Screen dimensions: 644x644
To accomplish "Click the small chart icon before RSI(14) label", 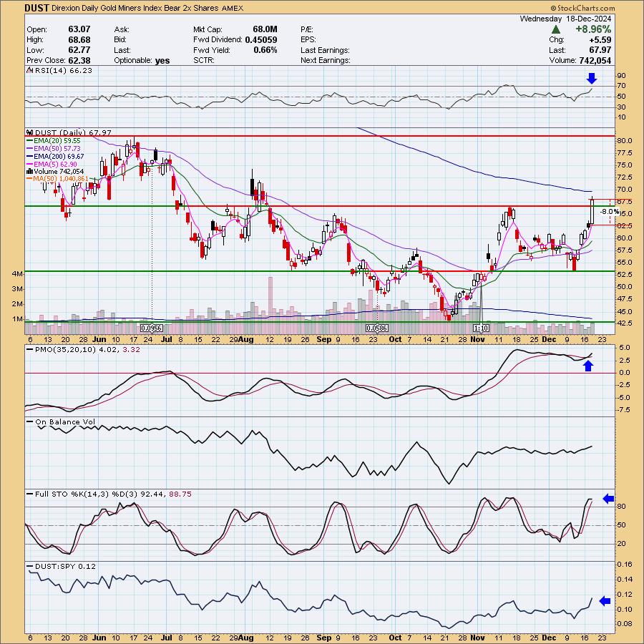I will click(x=29, y=71).
